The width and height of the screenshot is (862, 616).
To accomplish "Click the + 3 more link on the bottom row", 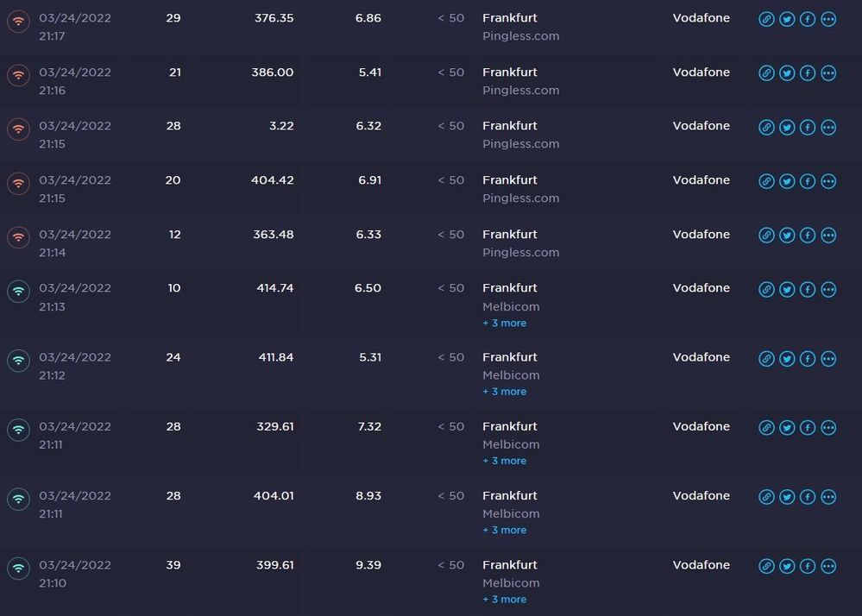I will click(x=505, y=600).
